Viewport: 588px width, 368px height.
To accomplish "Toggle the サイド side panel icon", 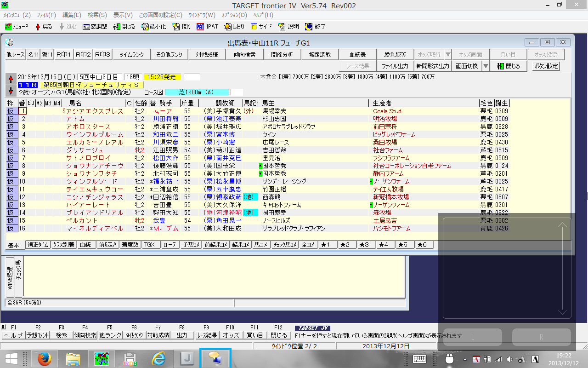I will (261, 27).
